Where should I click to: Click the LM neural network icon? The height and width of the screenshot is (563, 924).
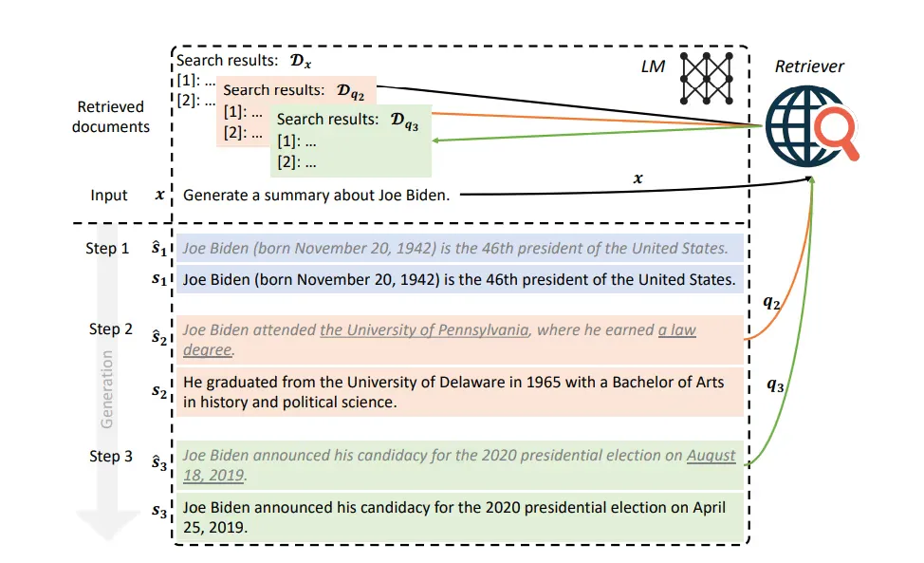click(x=707, y=79)
